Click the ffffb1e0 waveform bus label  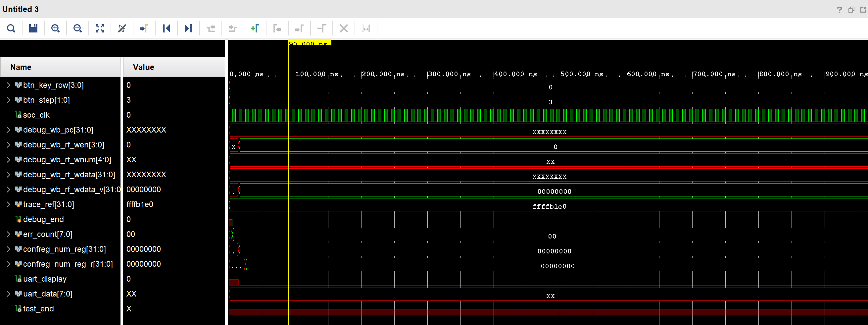click(x=549, y=206)
